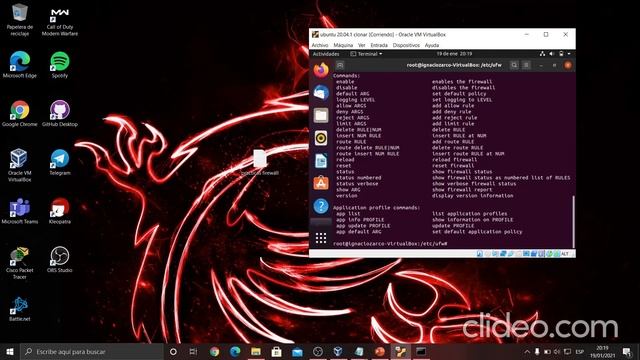
Task: Open the Entrada menu in VirtualBox
Action: [x=379, y=45]
